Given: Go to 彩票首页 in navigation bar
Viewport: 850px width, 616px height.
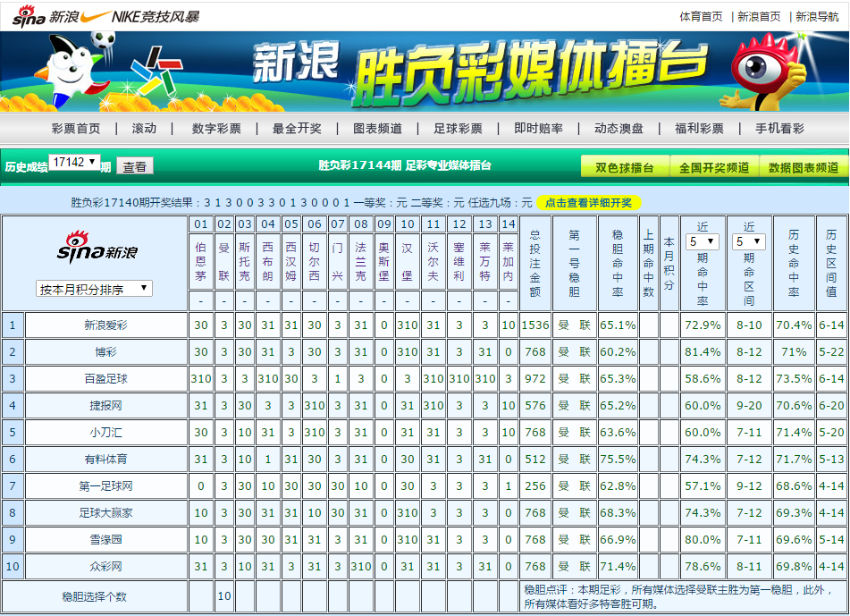Looking at the screenshot, I should (x=76, y=129).
